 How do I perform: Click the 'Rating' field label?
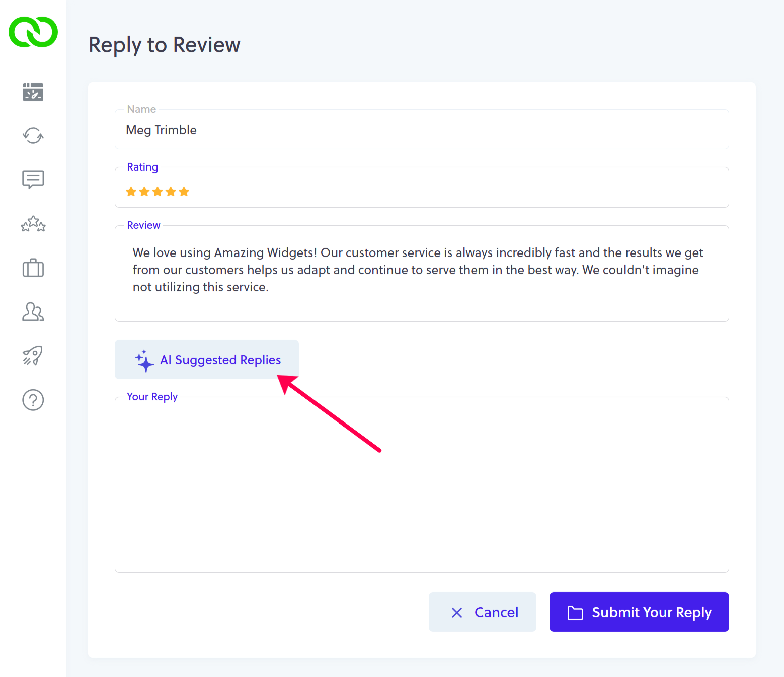click(x=142, y=167)
